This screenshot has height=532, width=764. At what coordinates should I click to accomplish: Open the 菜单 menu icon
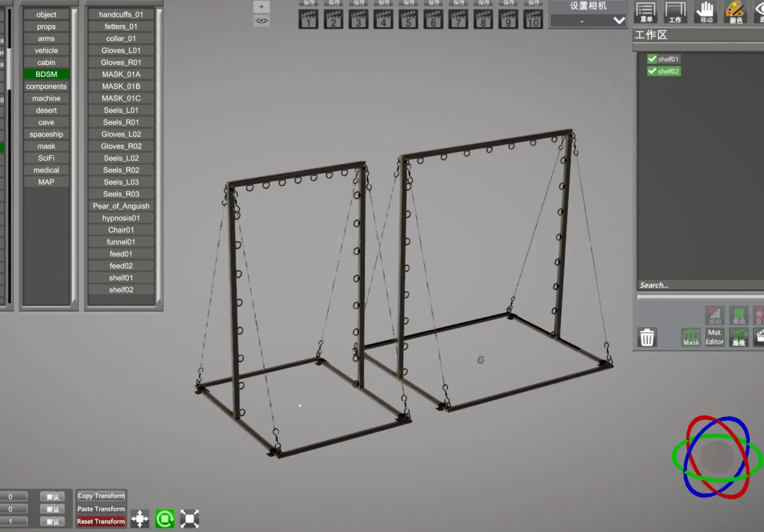tap(646, 12)
